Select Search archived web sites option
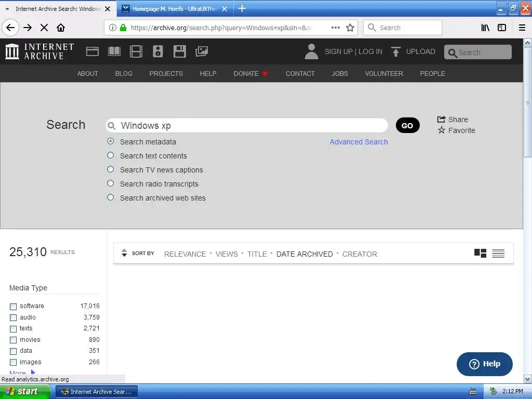The height and width of the screenshot is (399, 532). tap(110, 197)
